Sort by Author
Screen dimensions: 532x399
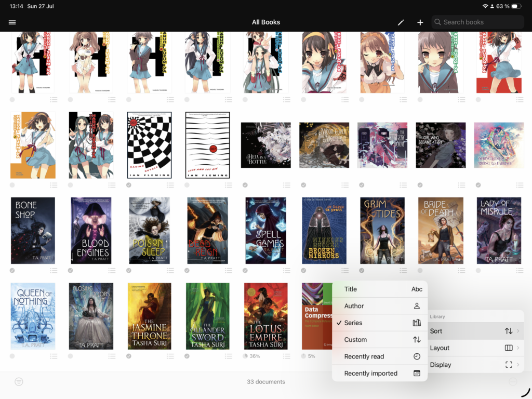[x=380, y=306]
